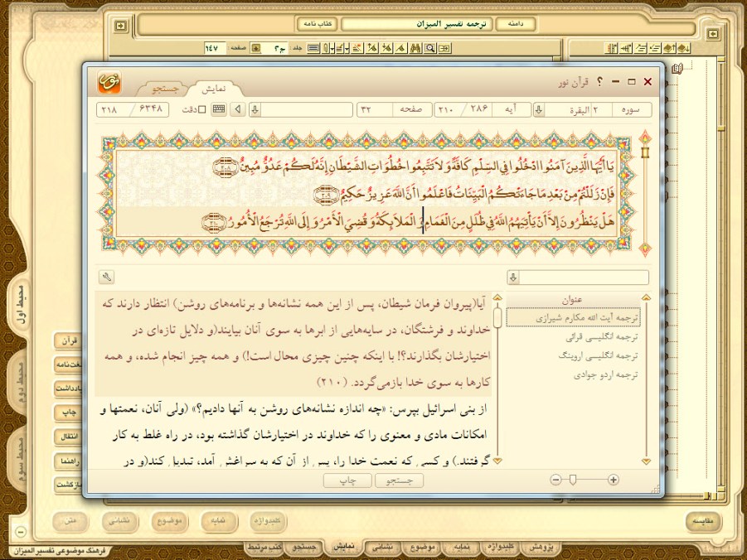Click the مقایسه button at bottom right

point(703,521)
